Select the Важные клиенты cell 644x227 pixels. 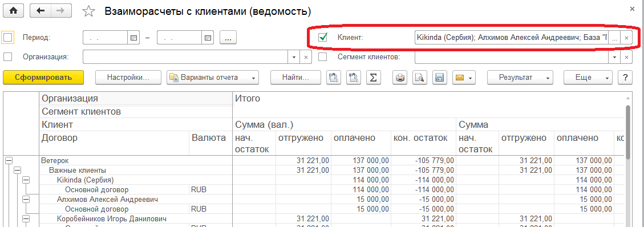(136, 171)
